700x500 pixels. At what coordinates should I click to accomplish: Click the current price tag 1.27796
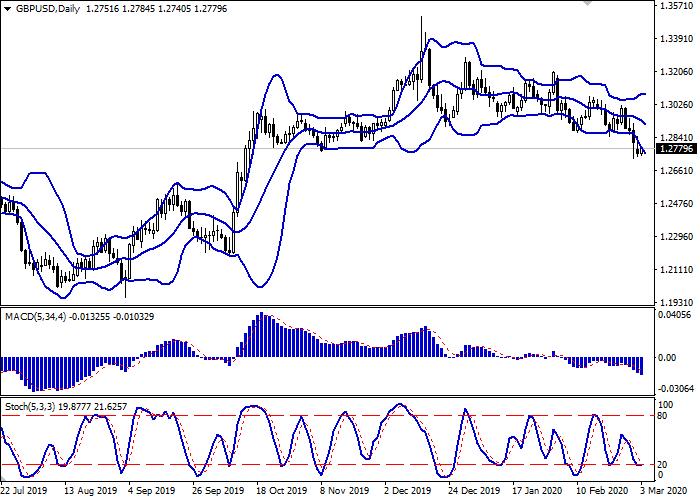pos(673,149)
